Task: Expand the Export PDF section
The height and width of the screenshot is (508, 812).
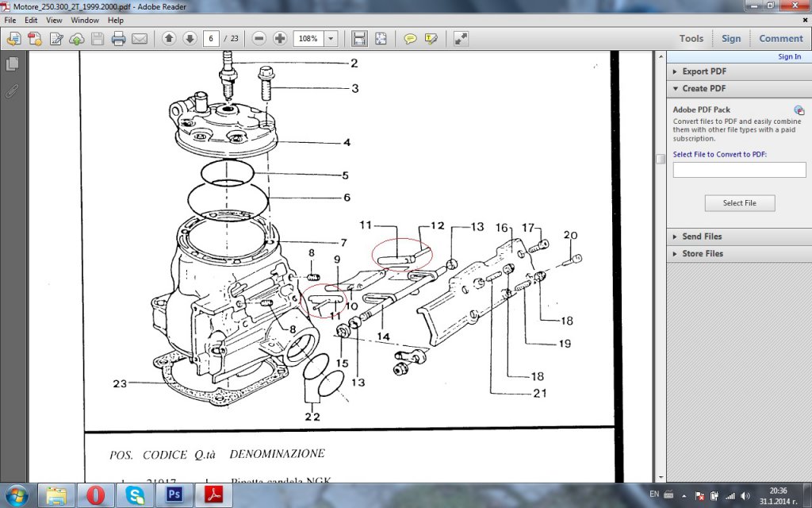Action: tap(704, 71)
